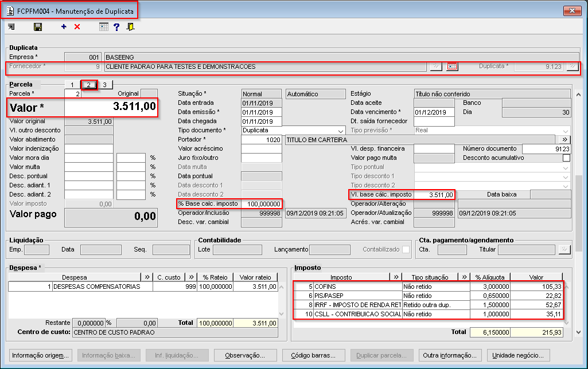
Task: Click the document icon in the title bar
Action: coord(10,11)
